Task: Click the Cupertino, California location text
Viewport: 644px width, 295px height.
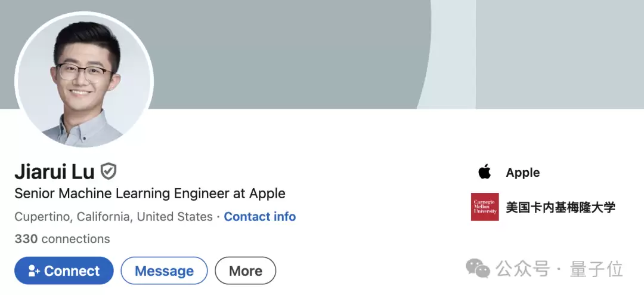Action: [x=113, y=216]
